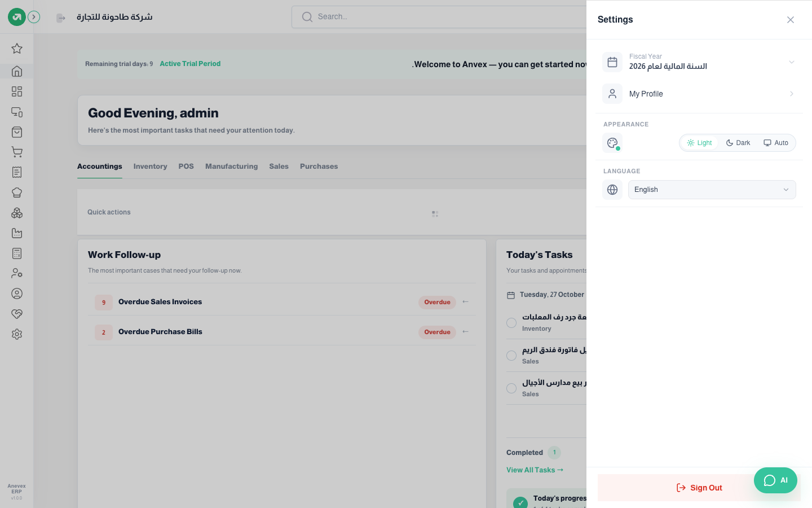Image resolution: width=812 pixels, height=508 pixels.
Task: Click the Fiscal Year calendar icon
Action: [x=612, y=62]
